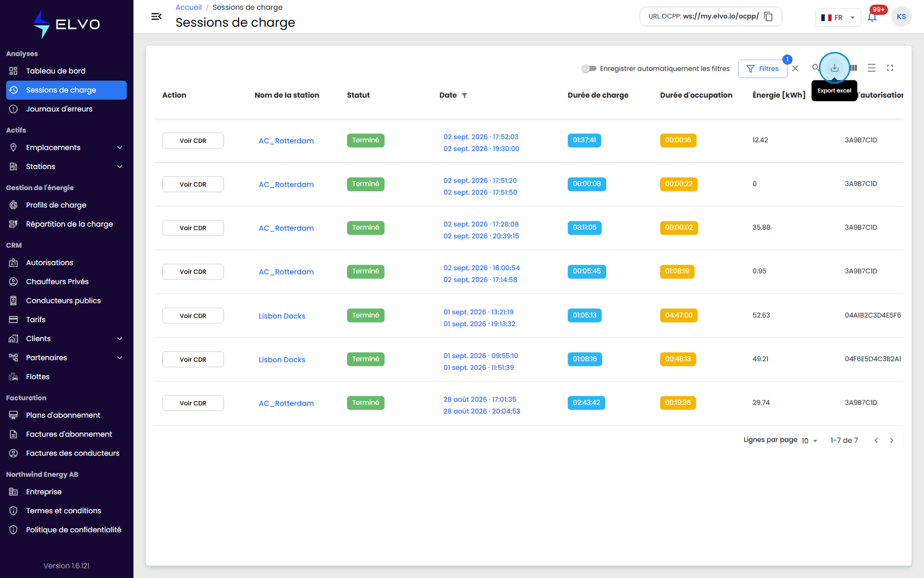Viewport: 924px width, 578px height.
Task: Clear applied filters with the X icon
Action: coord(795,68)
